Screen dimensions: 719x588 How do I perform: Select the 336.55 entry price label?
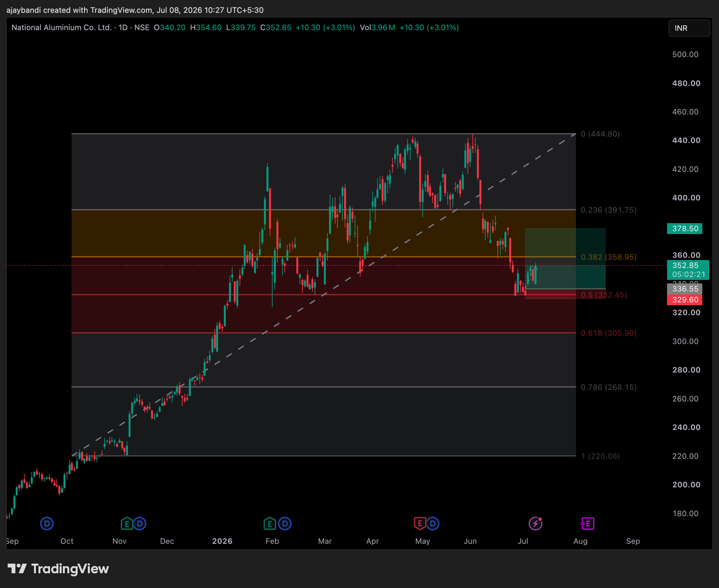tap(684, 289)
